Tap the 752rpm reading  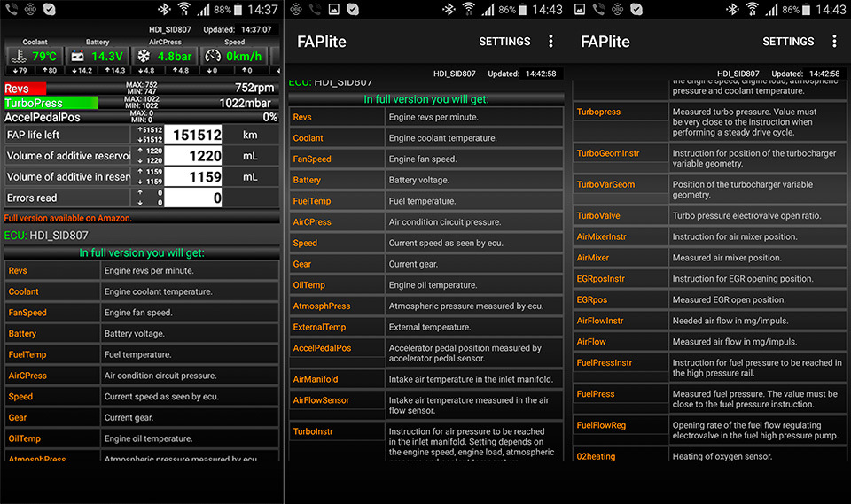(254, 88)
